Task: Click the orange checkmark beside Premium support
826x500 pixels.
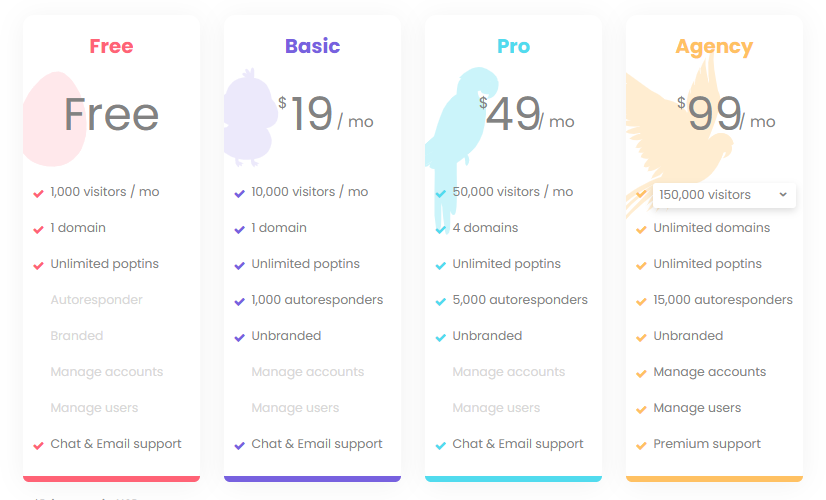Action: click(x=641, y=445)
